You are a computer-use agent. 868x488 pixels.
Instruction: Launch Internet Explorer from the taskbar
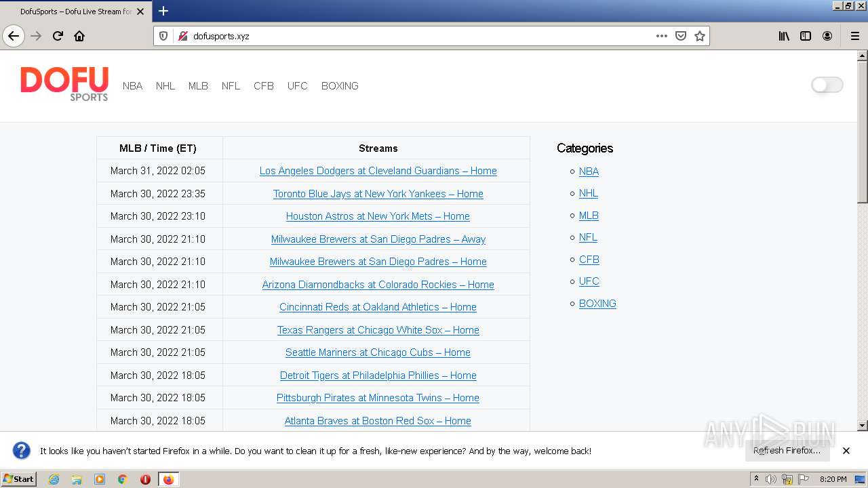(x=54, y=479)
